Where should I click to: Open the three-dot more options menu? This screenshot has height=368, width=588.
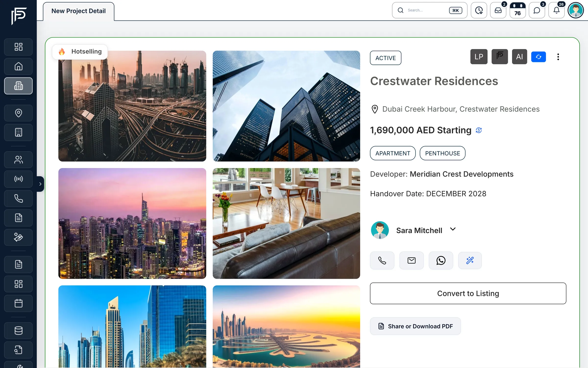click(558, 57)
